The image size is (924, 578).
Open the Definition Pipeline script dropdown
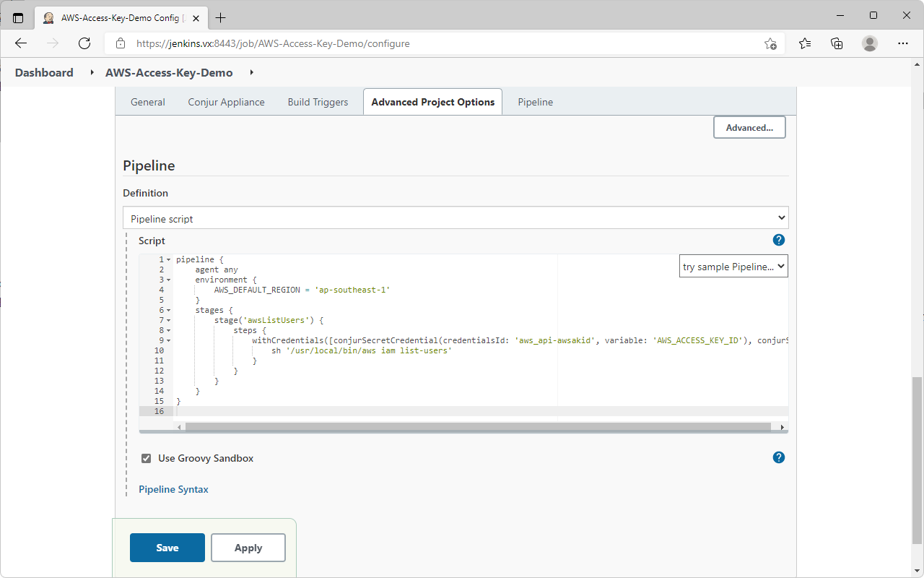pyautogui.click(x=456, y=218)
